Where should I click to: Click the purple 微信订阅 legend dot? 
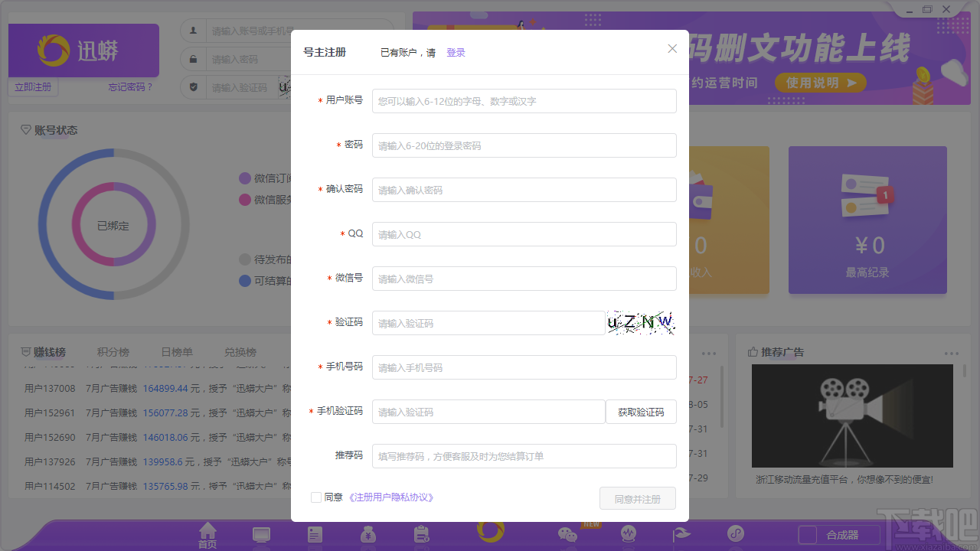tap(245, 178)
